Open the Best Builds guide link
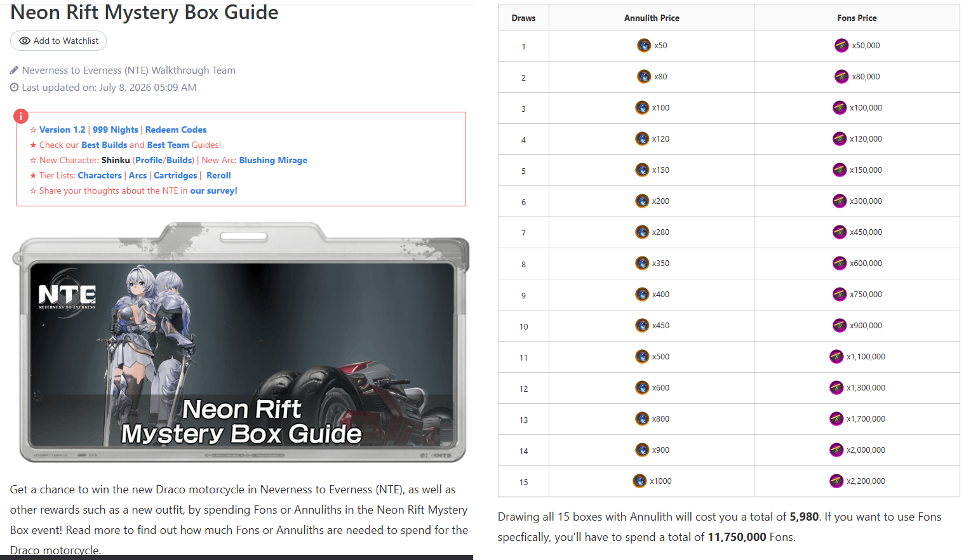The image size is (978, 560). pos(104,145)
